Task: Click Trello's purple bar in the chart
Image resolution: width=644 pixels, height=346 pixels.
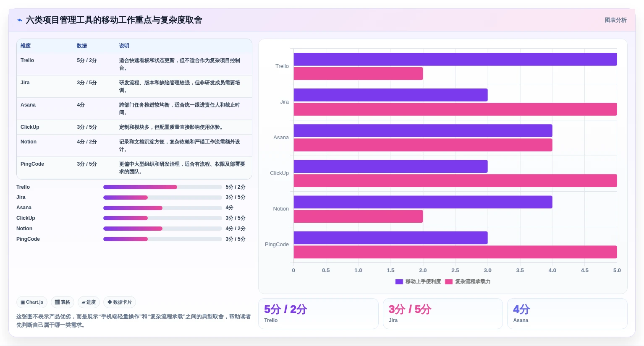Action: coord(455,59)
